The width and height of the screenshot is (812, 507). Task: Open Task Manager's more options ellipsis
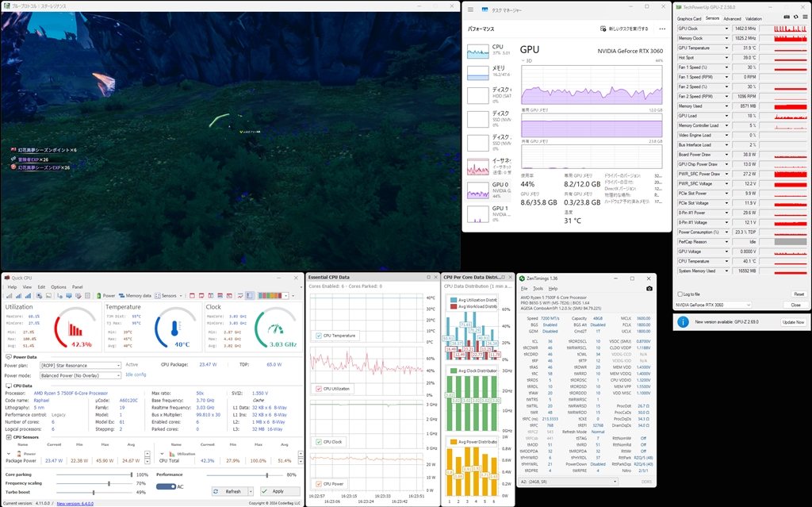(x=662, y=29)
